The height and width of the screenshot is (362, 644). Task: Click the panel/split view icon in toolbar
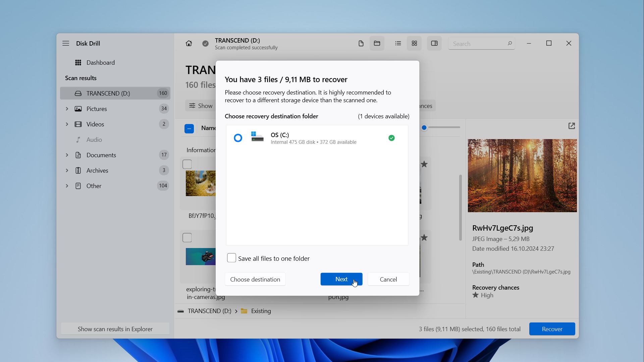pyautogui.click(x=434, y=43)
